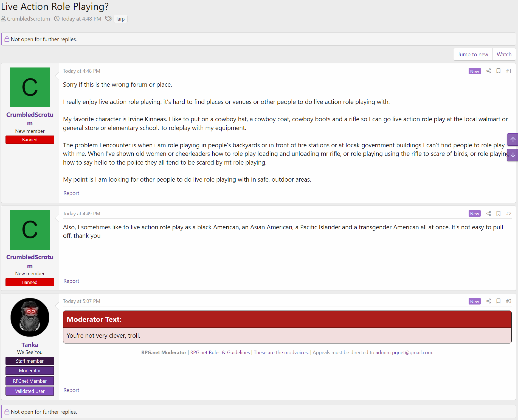
Task: Click the RPGnet Member badge
Action: pyautogui.click(x=30, y=381)
